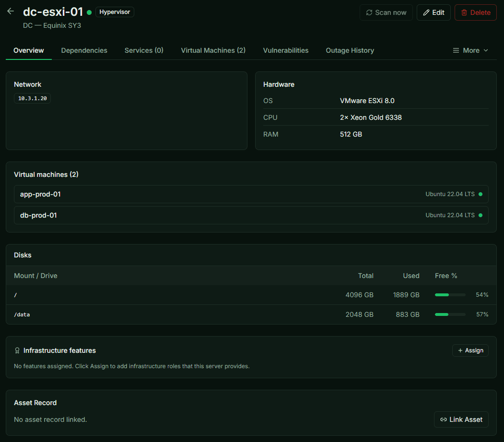Viewport: 504px width, 442px height.
Task: Click the 2048 GB total value
Action: click(359, 314)
